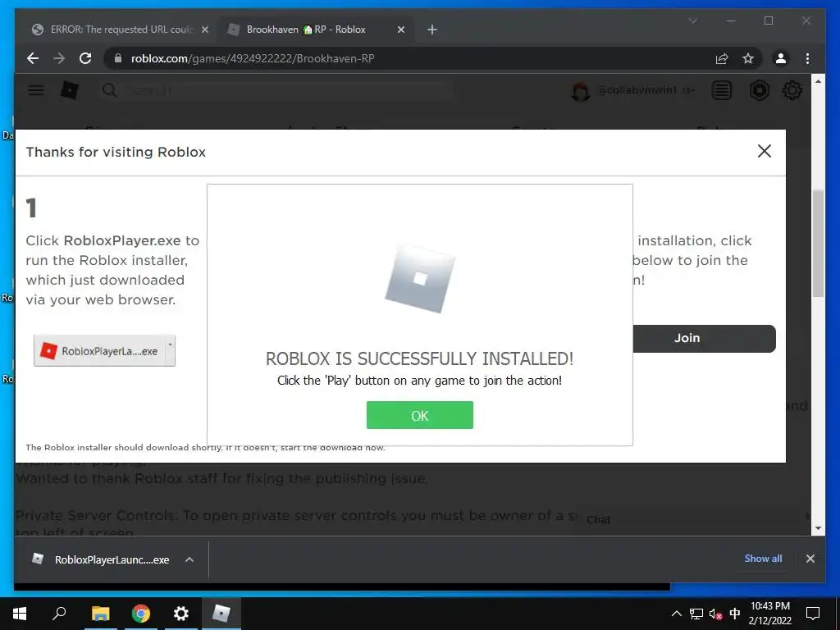Open Settings from the taskbar

pyautogui.click(x=181, y=614)
